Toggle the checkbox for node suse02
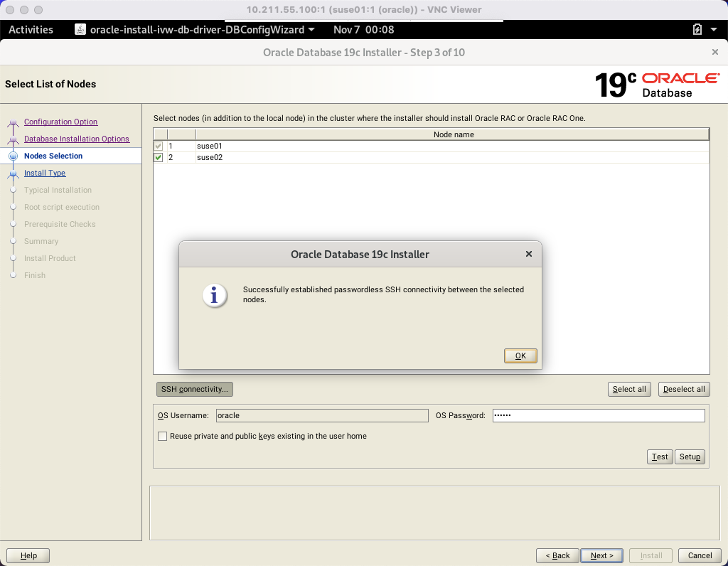This screenshot has width=728, height=566. pyautogui.click(x=159, y=157)
